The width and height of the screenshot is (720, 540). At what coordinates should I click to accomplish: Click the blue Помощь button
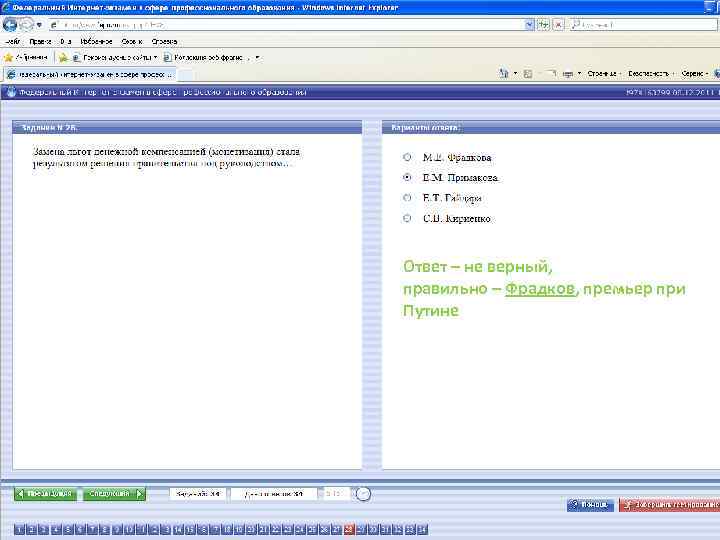[x=590, y=505]
